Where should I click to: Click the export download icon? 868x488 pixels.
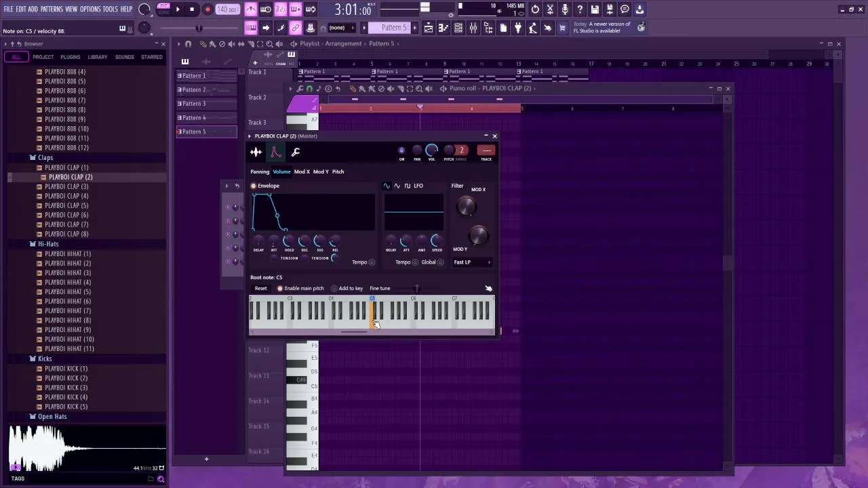[x=639, y=9]
